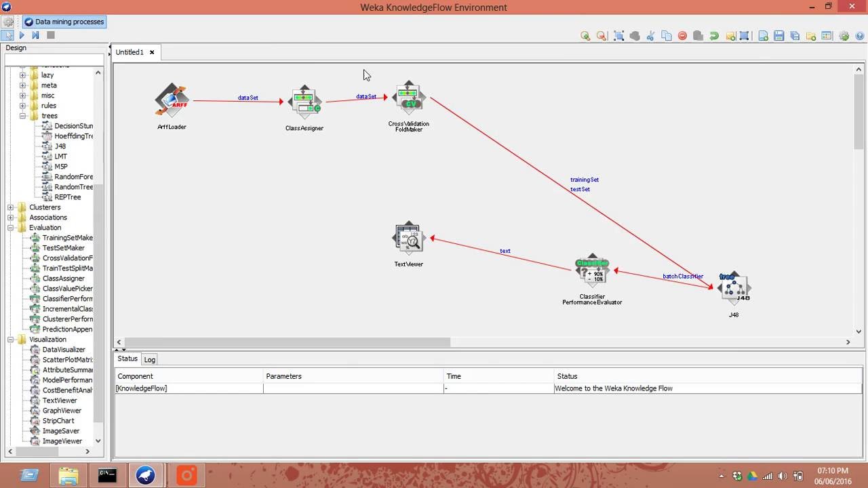The image size is (868, 488).
Task: Select DataVisualizer in Visualization list
Action: tap(64, 350)
